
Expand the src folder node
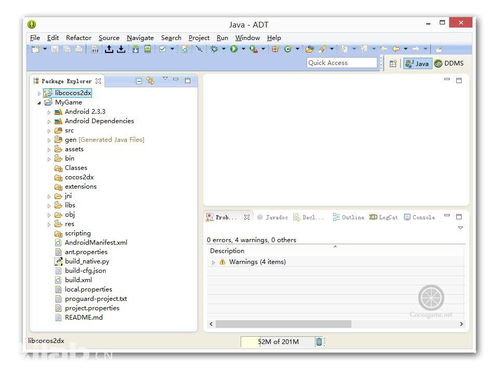(x=49, y=131)
